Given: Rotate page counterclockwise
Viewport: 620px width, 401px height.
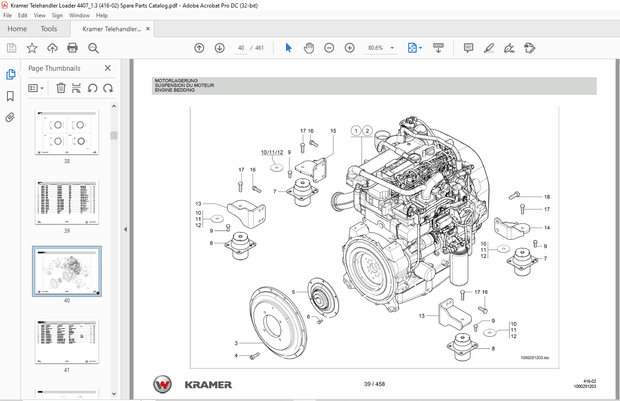Looking at the screenshot, I should [x=93, y=88].
